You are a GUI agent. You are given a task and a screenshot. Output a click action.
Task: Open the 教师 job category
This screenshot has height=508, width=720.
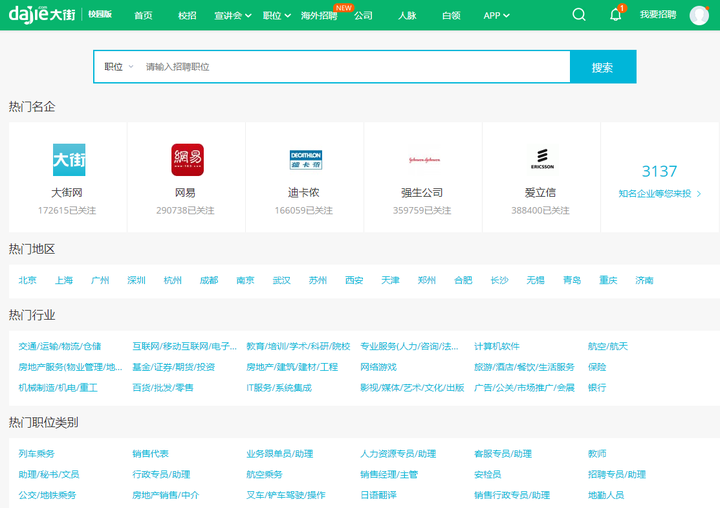(597, 454)
